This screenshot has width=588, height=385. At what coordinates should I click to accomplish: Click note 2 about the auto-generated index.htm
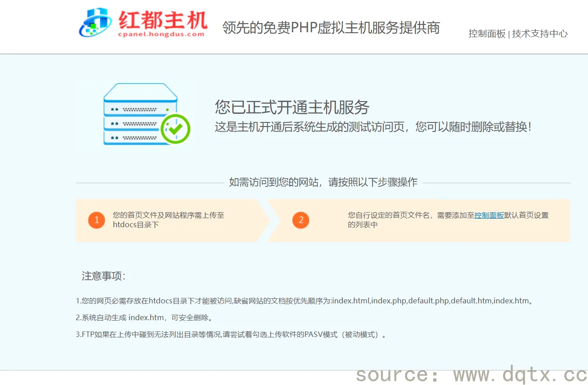click(x=144, y=317)
